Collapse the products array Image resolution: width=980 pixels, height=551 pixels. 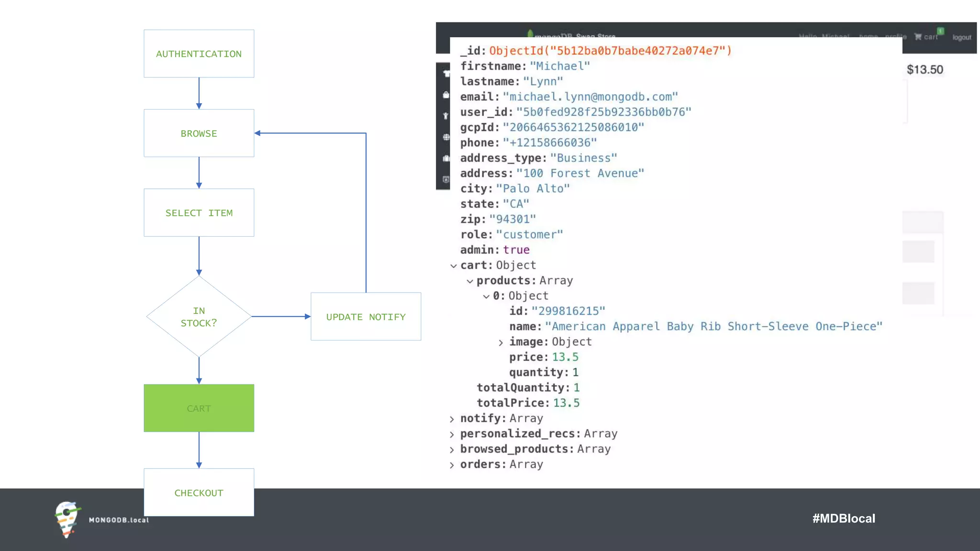pos(469,281)
